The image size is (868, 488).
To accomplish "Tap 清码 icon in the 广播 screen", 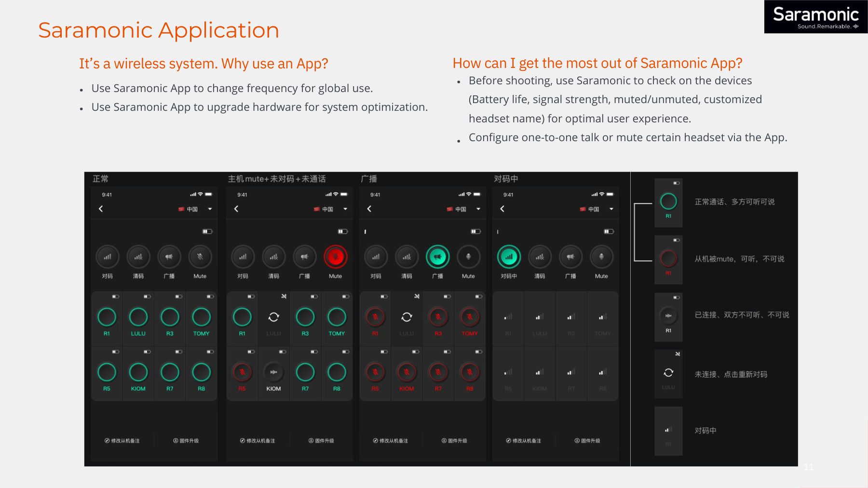I will pyautogui.click(x=407, y=257).
